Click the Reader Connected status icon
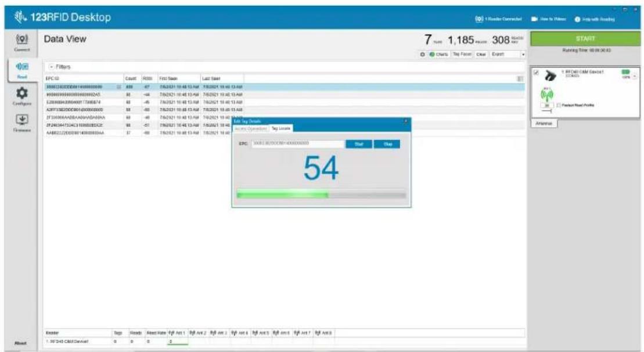This screenshot has width=644, height=352. coord(479,19)
